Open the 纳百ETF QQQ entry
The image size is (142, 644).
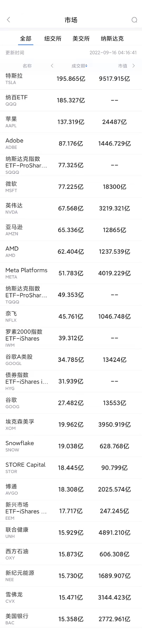click(x=71, y=100)
